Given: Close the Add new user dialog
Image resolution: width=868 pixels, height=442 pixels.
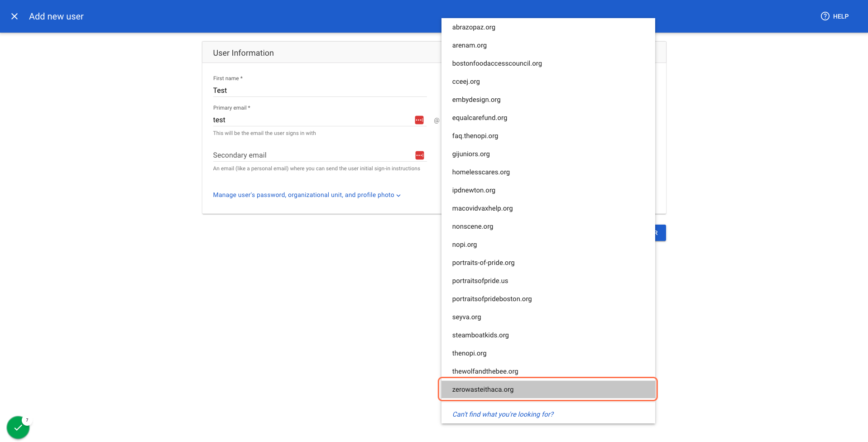Looking at the screenshot, I should pyautogui.click(x=14, y=16).
